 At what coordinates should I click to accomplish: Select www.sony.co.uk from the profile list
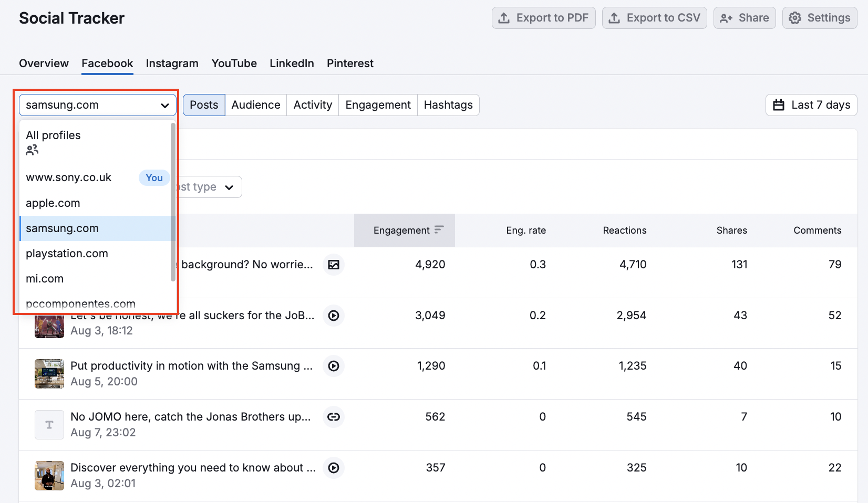(68, 177)
